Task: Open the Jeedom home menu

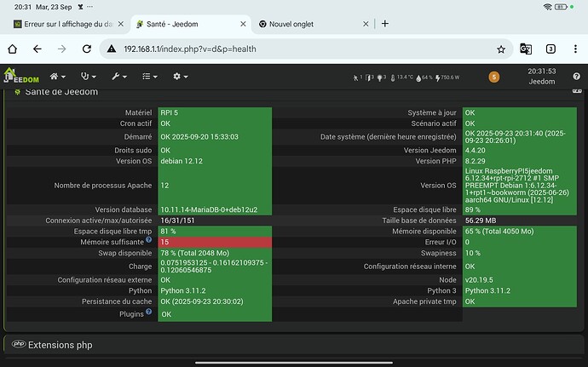Action: click(x=58, y=77)
